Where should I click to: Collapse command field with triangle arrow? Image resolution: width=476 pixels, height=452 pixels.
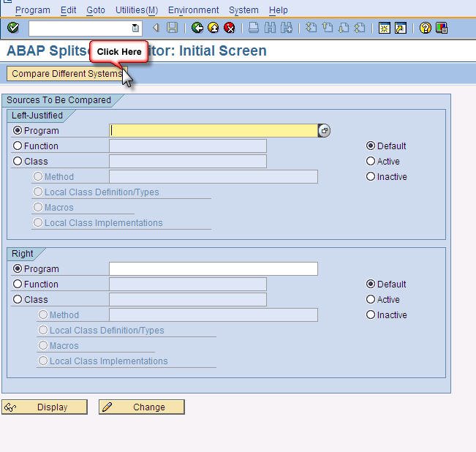(x=156, y=28)
